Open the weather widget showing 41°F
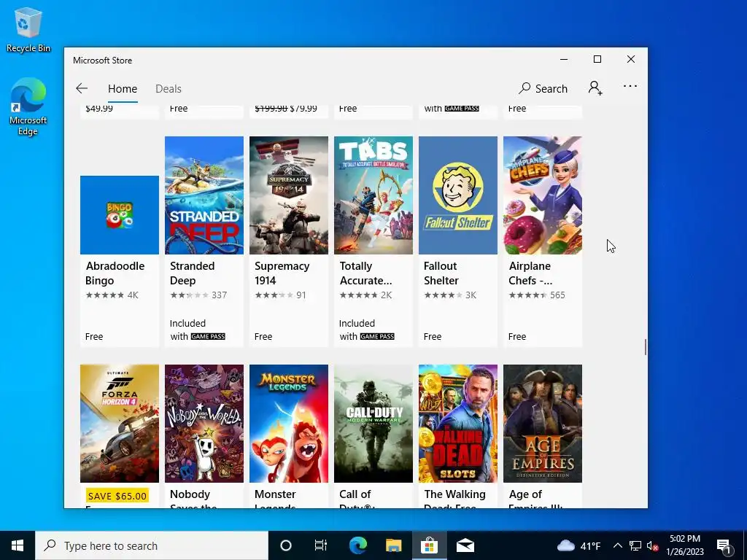The width and height of the screenshot is (747, 560). pyautogui.click(x=578, y=545)
